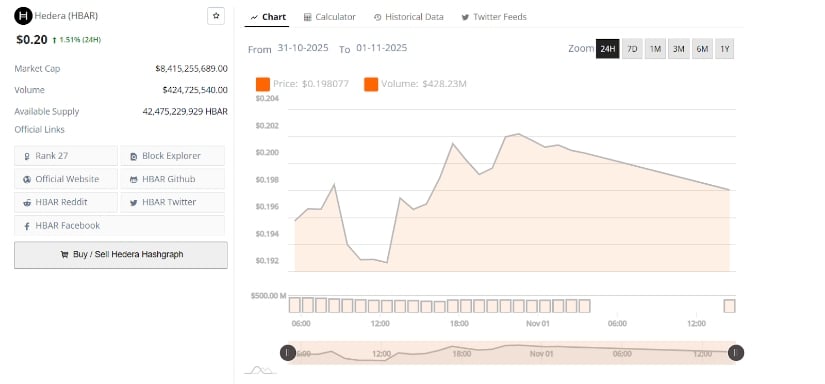Open the Chart tab
Screen dimensions: 825x384
click(267, 17)
